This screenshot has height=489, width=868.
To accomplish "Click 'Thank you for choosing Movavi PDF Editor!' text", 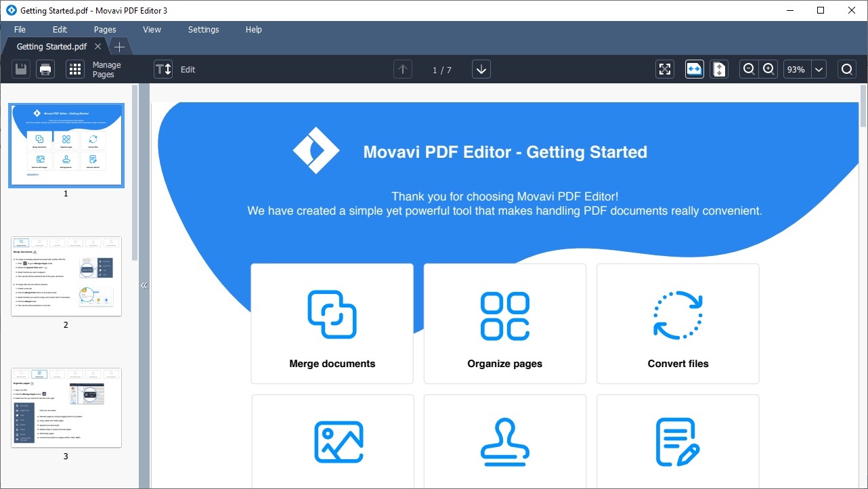I will 505,196.
